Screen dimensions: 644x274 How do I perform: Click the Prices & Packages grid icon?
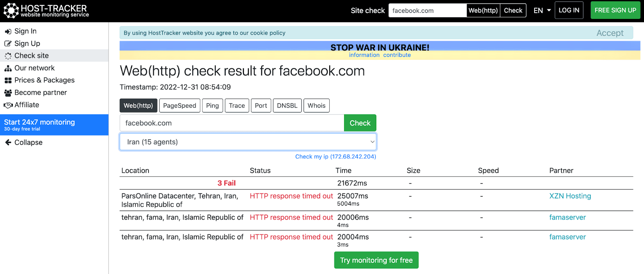tap(8, 81)
